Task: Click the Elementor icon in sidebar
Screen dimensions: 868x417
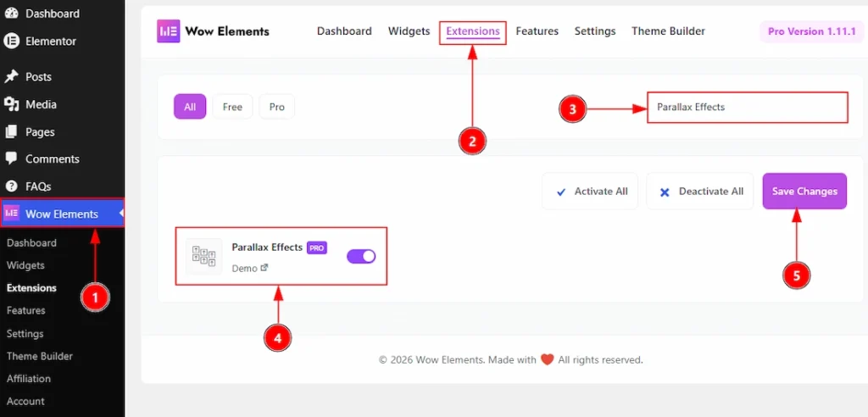Action: [x=11, y=41]
